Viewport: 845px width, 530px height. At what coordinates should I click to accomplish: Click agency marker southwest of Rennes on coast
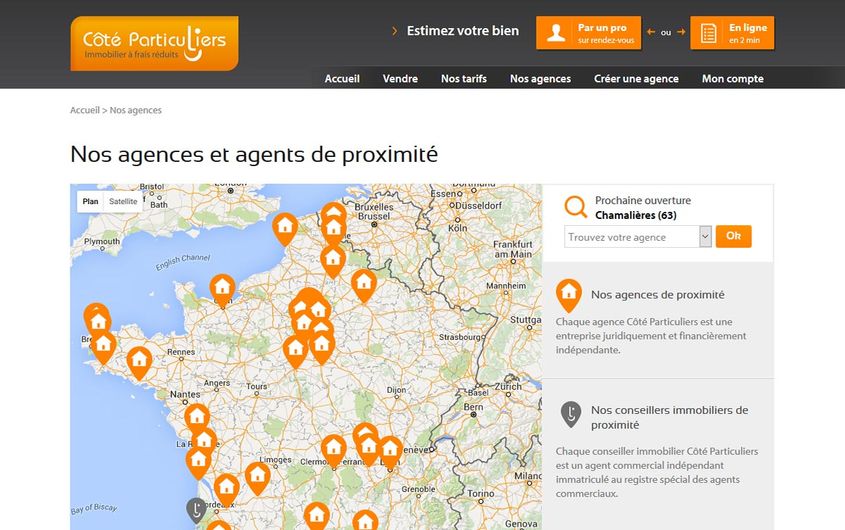(x=139, y=362)
